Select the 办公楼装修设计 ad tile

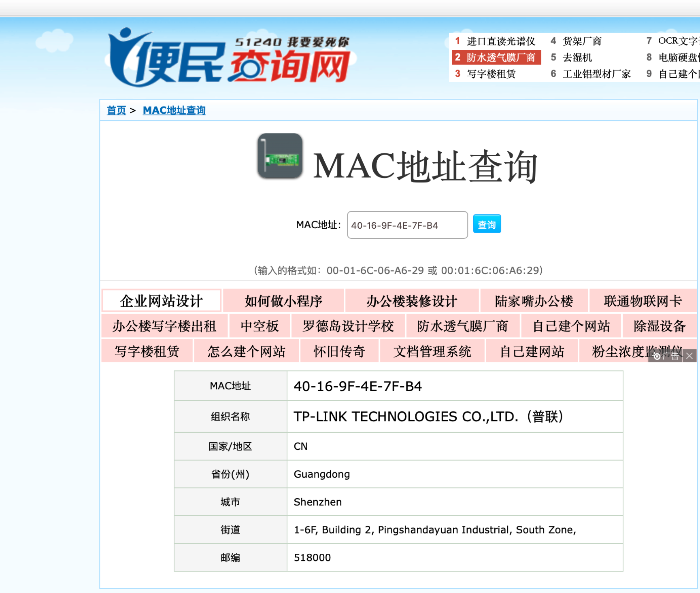[x=412, y=301]
